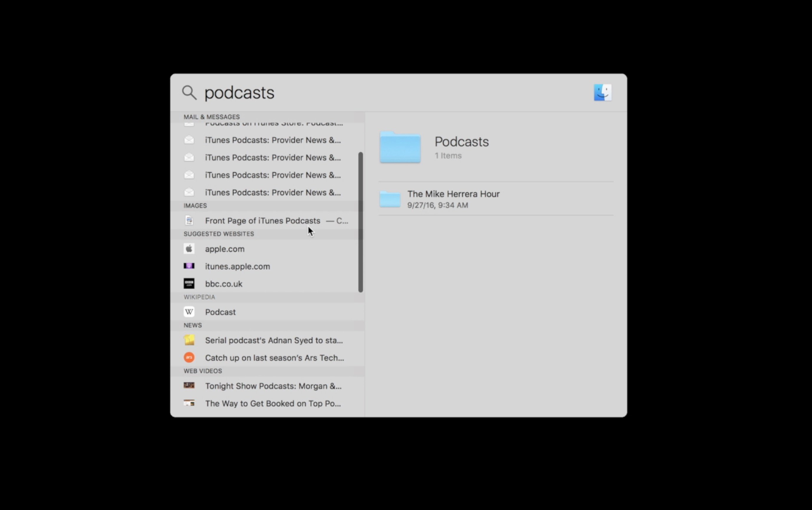Click the results list vertical scrollbar
812x510 pixels.
360,222
